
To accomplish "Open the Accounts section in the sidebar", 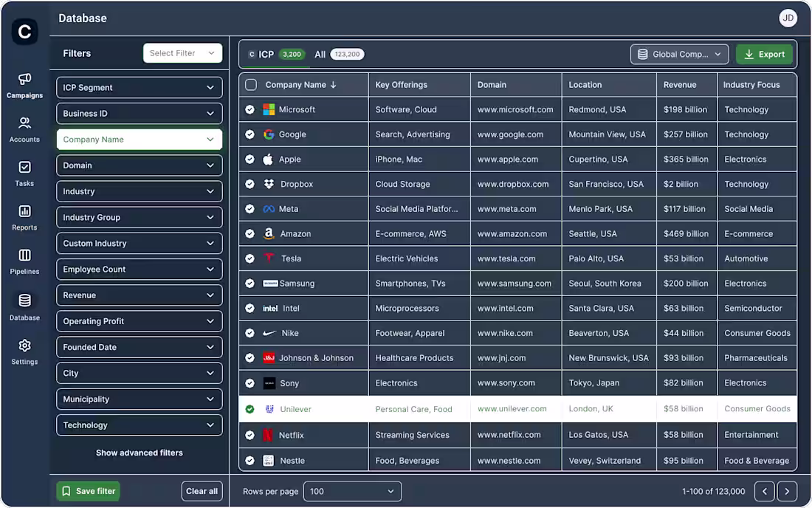I will coord(24,128).
